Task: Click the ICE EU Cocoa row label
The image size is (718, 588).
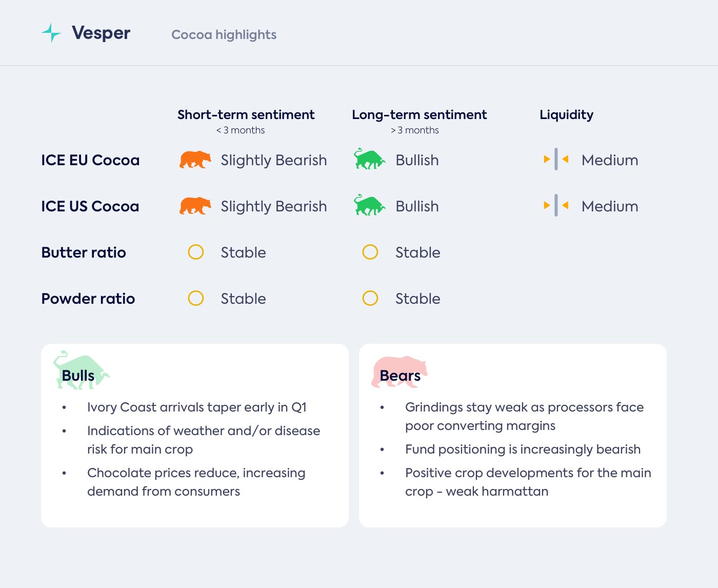Action: click(90, 160)
